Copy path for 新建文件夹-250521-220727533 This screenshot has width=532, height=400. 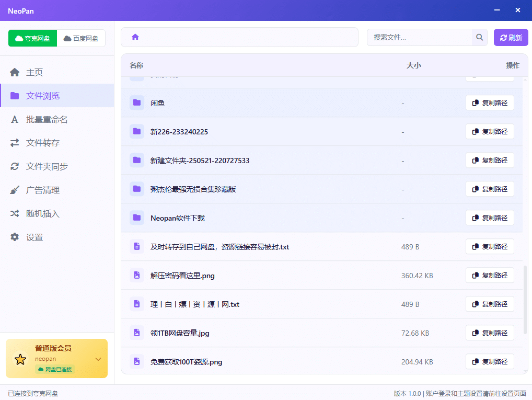click(x=490, y=161)
